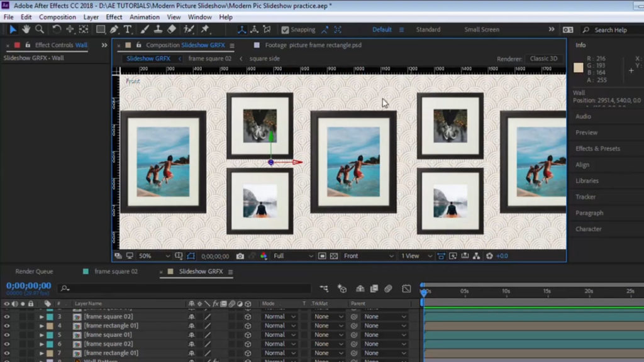Select the Zoom magnifier tool
The height and width of the screenshot is (362, 644).
(x=40, y=30)
